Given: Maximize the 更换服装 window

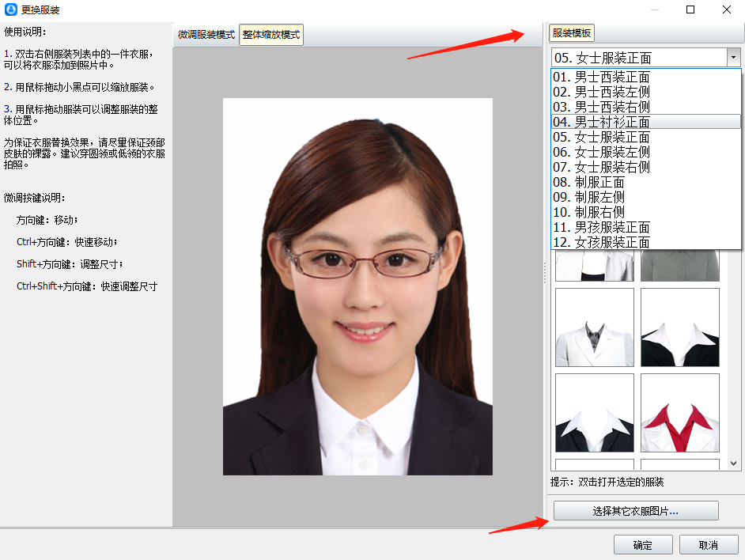Looking at the screenshot, I should coord(690,9).
